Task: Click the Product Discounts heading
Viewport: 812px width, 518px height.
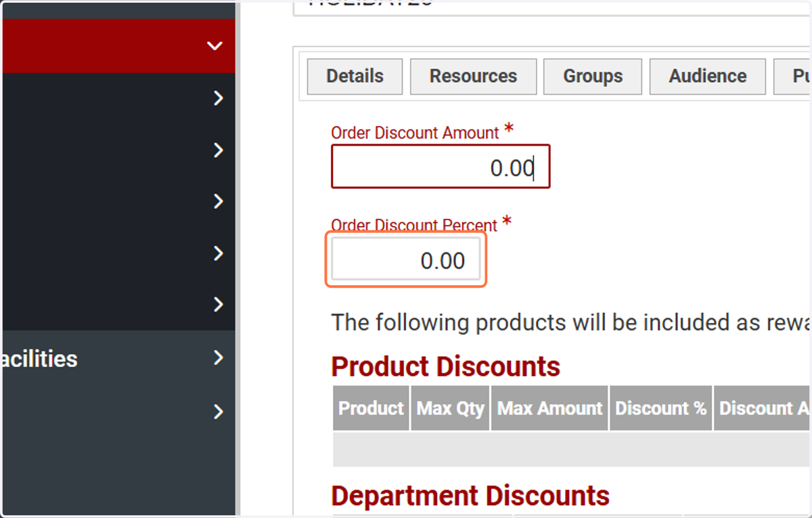Action: [445, 366]
